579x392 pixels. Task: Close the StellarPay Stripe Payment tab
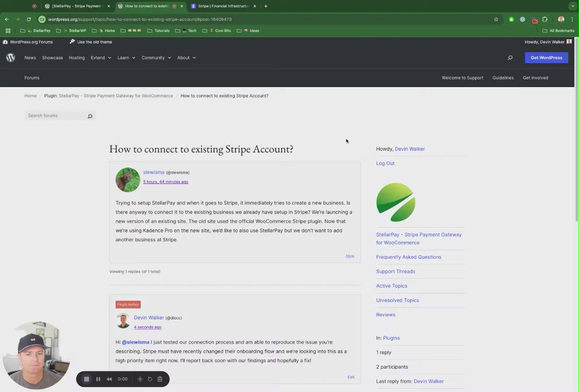coord(108,7)
